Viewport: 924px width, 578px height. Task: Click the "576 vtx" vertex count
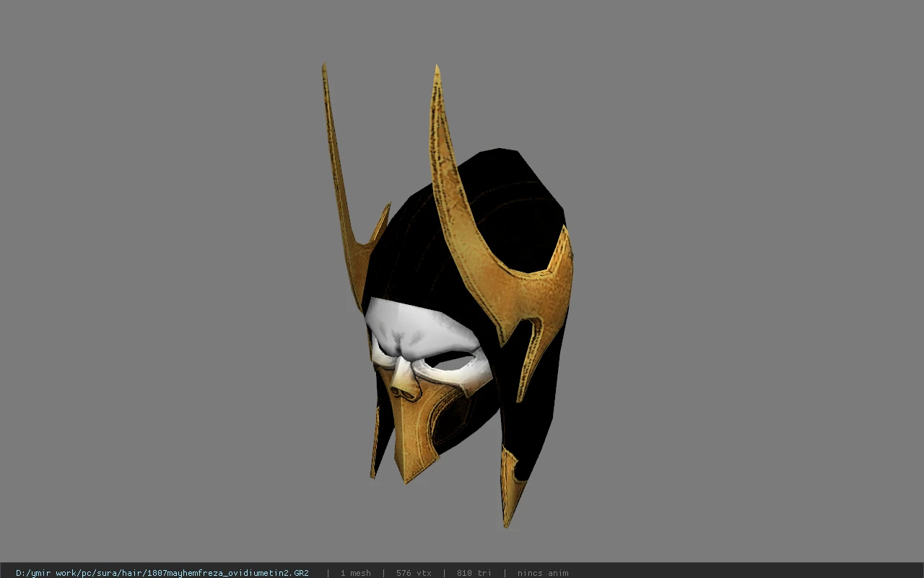(x=414, y=573)
